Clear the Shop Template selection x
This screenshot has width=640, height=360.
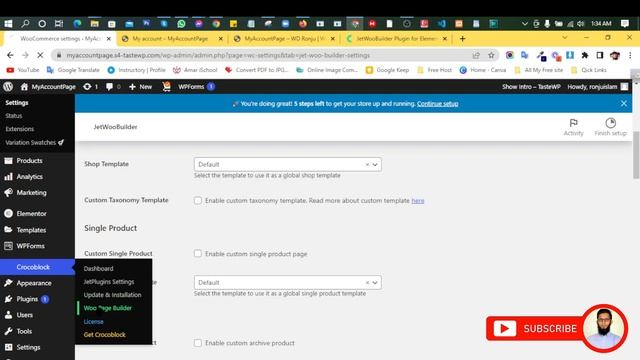tap(367, 164)
